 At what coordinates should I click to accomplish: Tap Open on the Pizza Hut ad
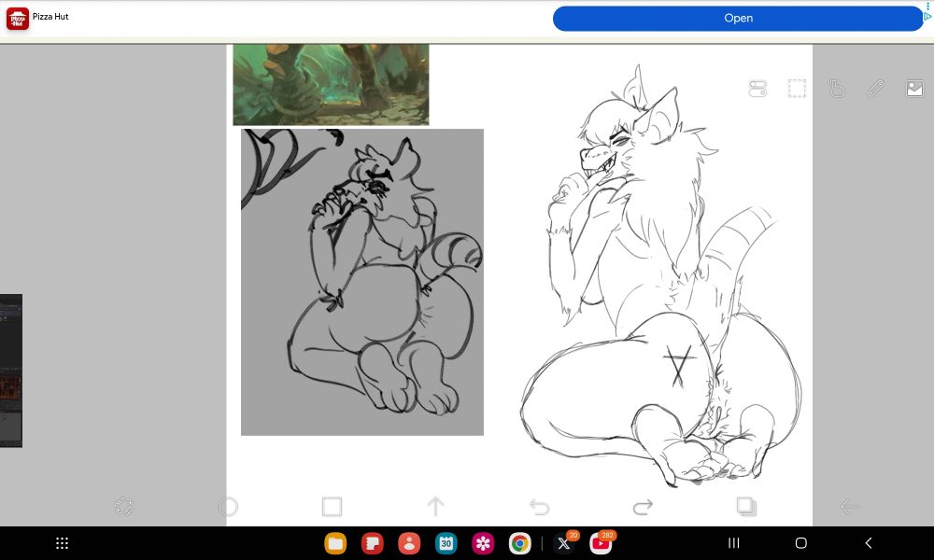pos(738,19)
